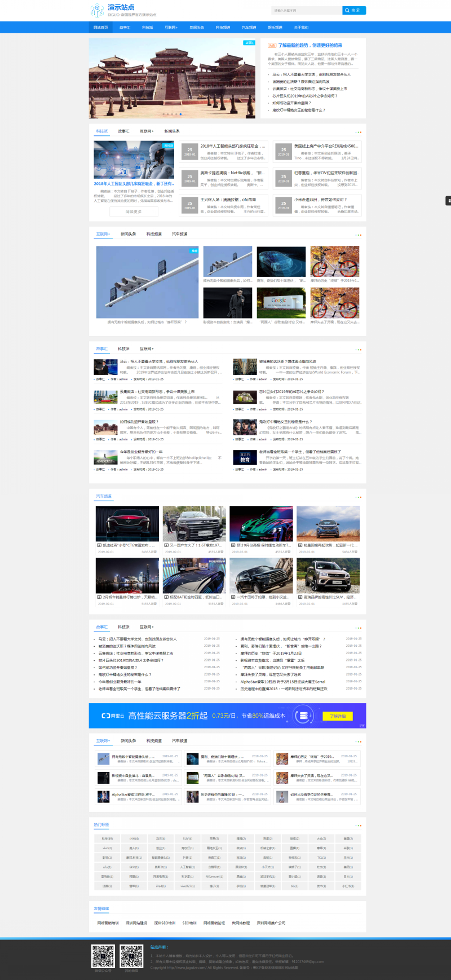
Task: Open article 奥斯卡提名揭晓：Netflix领跑
Action: (232, 173)
